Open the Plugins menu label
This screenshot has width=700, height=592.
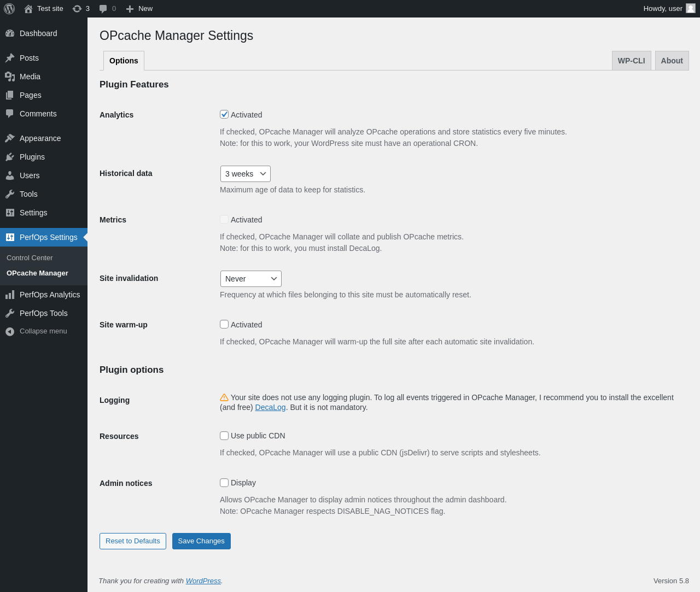[32, 157]
